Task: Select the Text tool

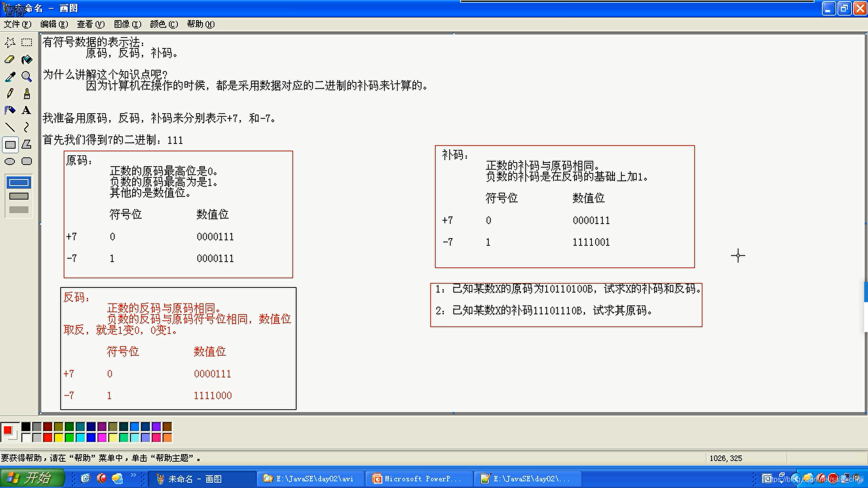Action: (x=27, y=110)
